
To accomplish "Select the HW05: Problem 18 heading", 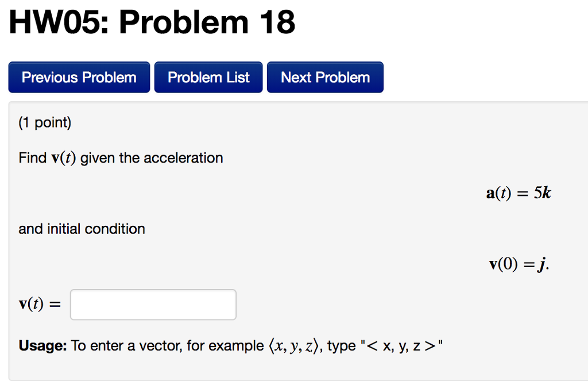I will point(151,22).
